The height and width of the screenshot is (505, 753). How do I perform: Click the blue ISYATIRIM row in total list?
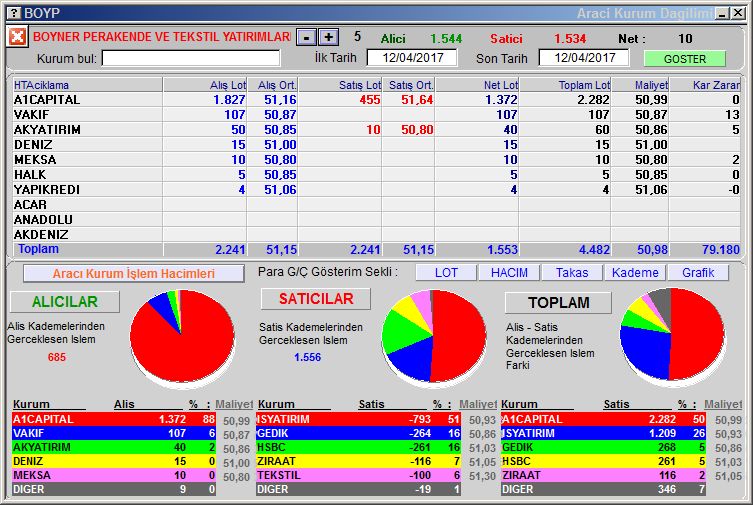pos(603,433)
